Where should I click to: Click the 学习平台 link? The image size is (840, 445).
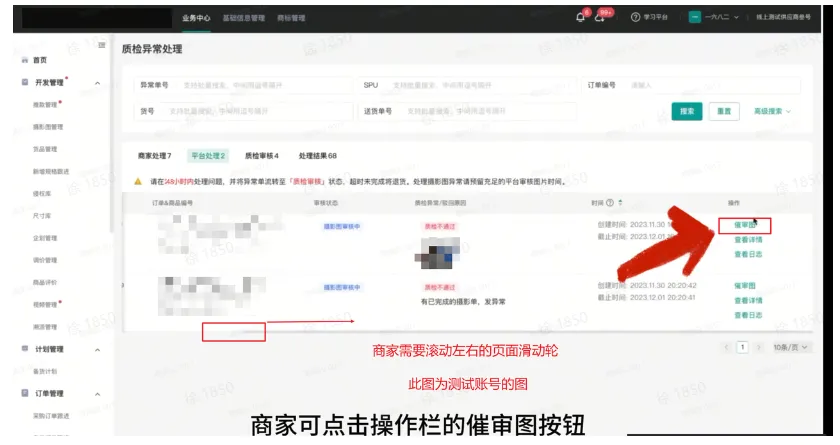point(655,17)
